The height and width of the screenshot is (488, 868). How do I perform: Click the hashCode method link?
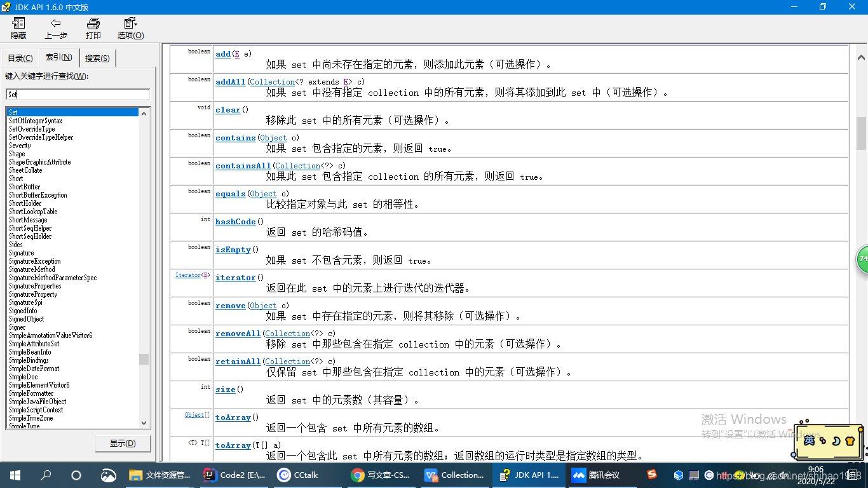tap(235, 221)
